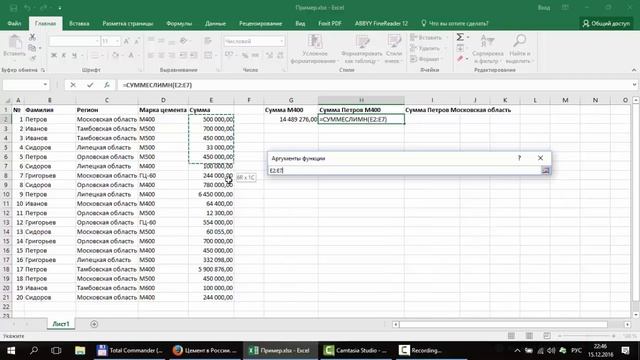This screenshot has height=360, width=640.
Task: Collapse the ribbon with chevron arrow
Action: click(634, 70)
